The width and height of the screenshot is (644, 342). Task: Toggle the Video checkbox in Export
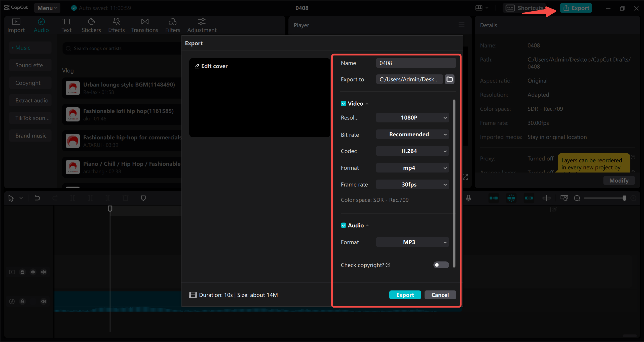coord(343,103)
